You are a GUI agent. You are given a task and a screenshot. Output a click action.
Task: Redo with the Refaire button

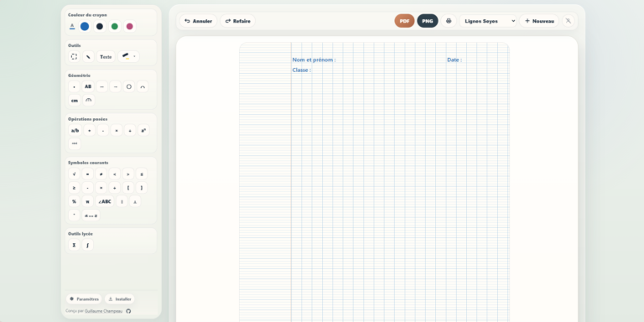click(238, 21)
